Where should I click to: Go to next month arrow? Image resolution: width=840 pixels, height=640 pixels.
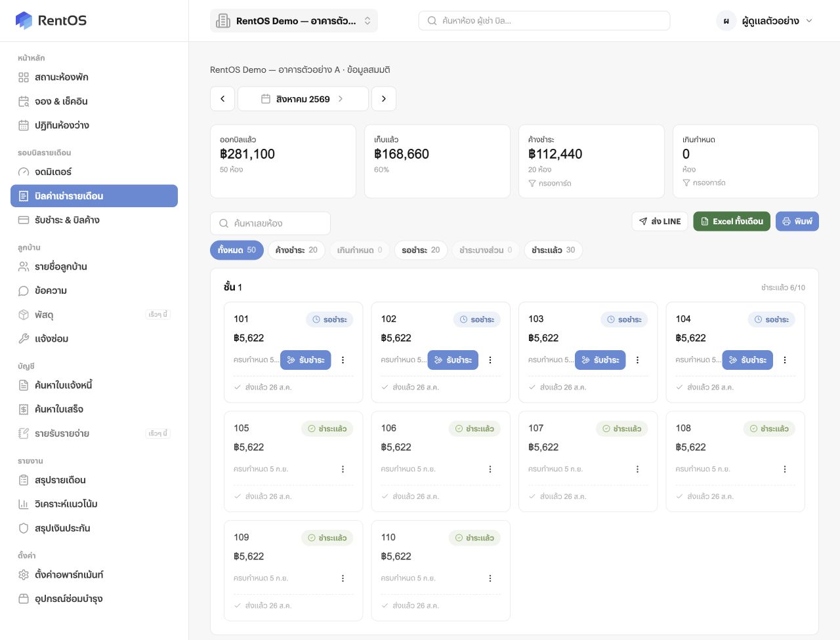[384, 99]
